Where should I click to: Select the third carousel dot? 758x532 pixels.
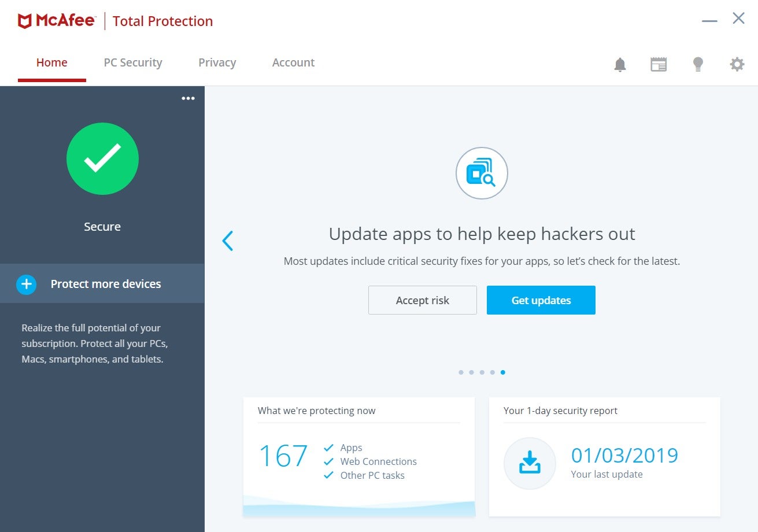[482, 372]
